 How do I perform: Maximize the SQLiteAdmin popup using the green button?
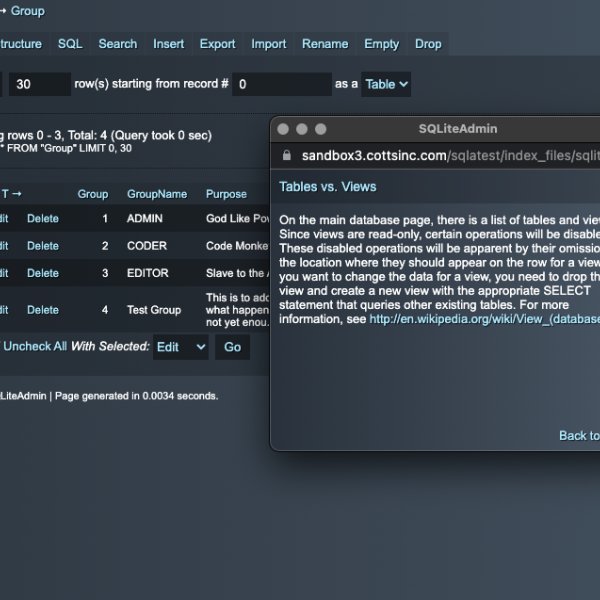tap(320, 129)
